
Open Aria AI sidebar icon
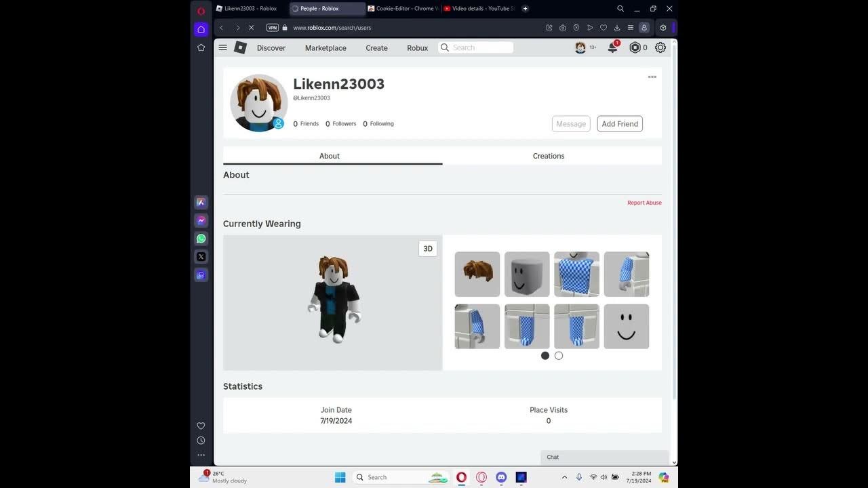click(201, 202)
